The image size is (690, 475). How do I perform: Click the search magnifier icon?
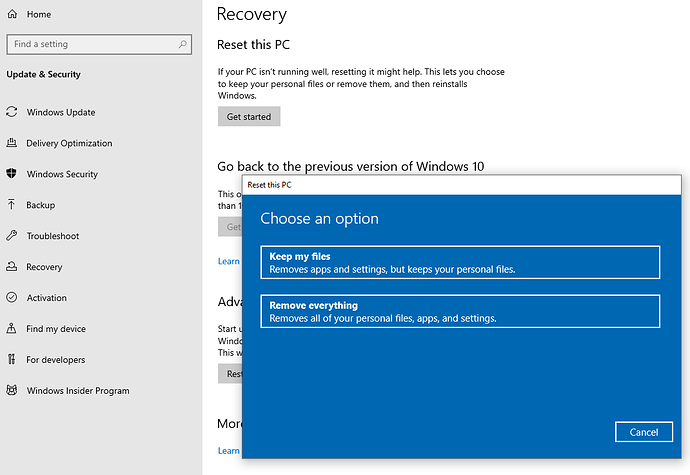pos(182,44)
